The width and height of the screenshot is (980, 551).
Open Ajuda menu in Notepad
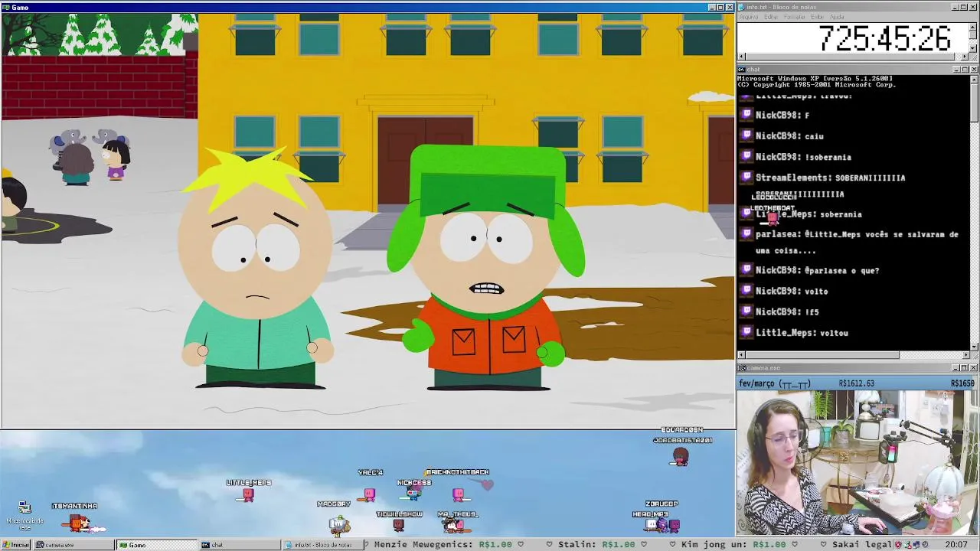838,17
